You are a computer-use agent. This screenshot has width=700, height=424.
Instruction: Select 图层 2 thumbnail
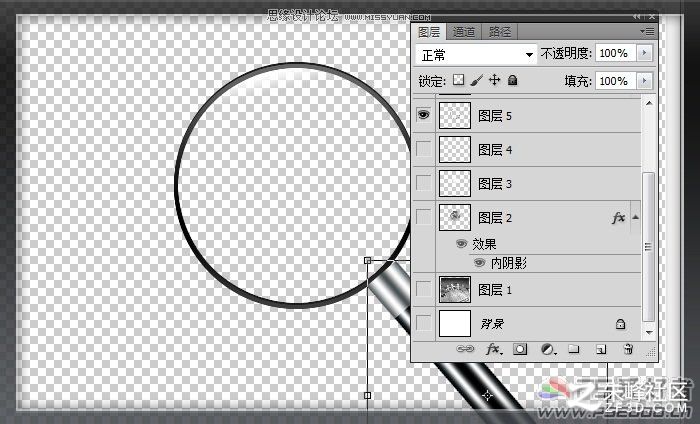click(454, 217)
